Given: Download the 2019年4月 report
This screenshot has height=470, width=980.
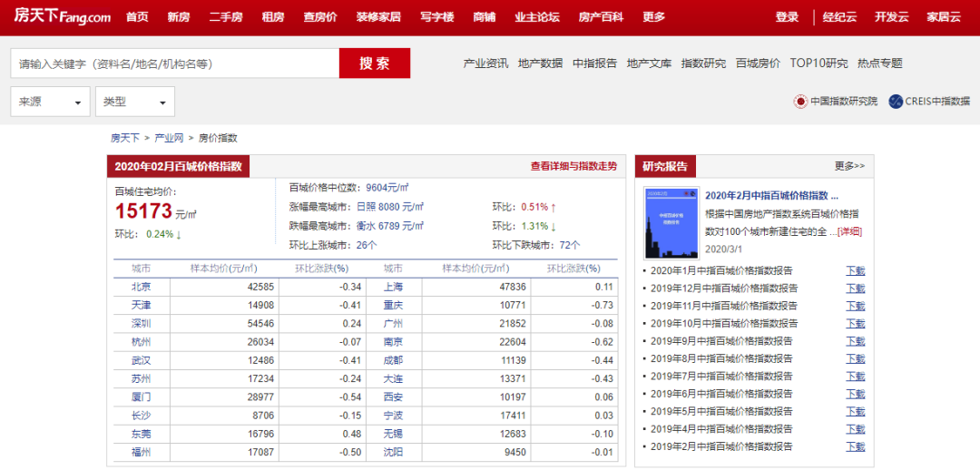Looking at the screenshot, I should 856,429.
